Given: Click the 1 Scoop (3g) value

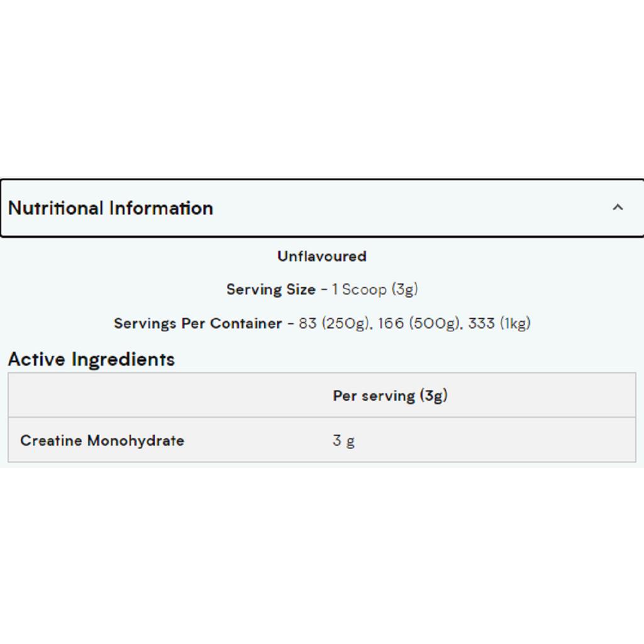Looking at the screenshot, I should (x=375, y=289).
